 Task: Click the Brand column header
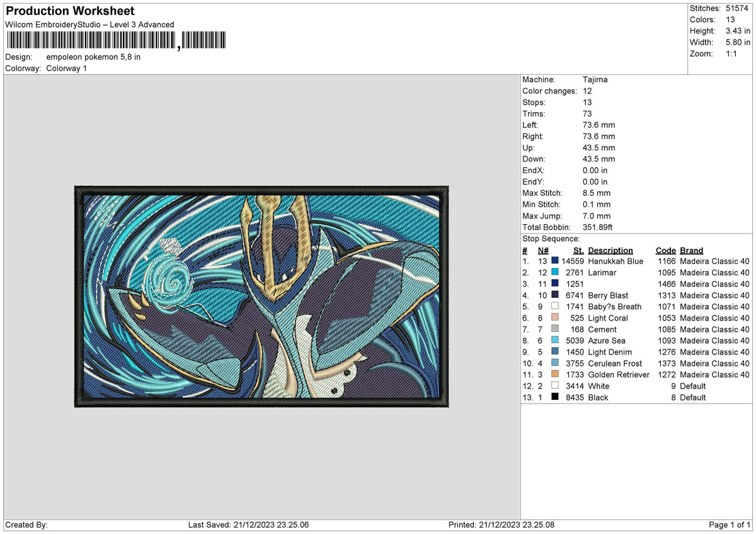coord(691,250)
